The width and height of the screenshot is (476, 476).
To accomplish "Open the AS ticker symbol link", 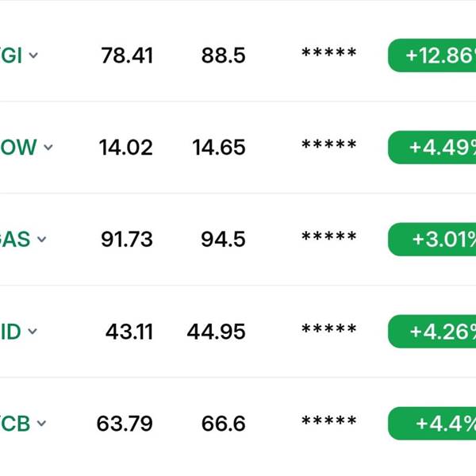I will [x=15, y=240].
